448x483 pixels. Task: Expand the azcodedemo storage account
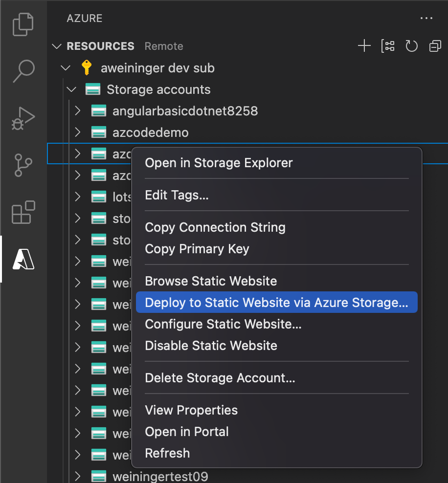[x=78, y=132]
